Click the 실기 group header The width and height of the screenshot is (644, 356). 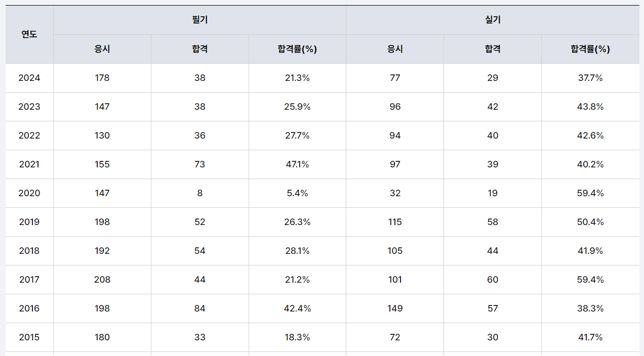pyautogui.click(x=493, y=20)
